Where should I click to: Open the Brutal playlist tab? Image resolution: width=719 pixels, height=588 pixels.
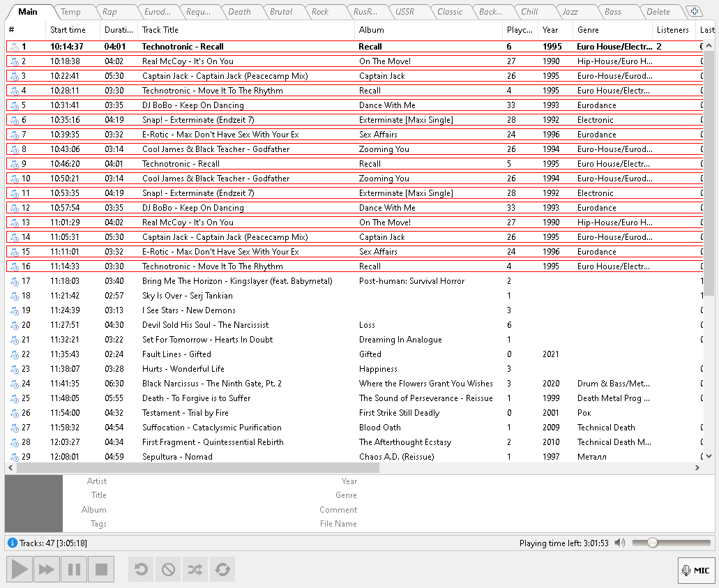pos(281,12)
